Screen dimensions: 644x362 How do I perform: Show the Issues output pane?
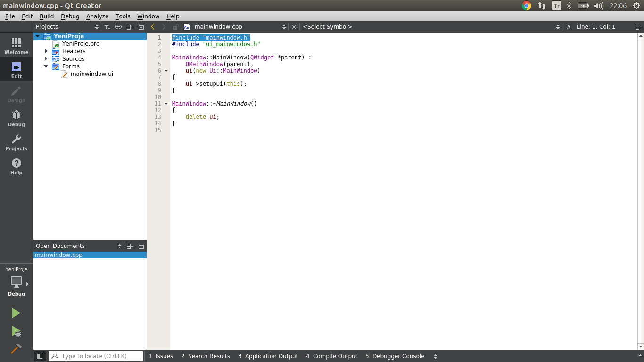(x=161, y=356)
